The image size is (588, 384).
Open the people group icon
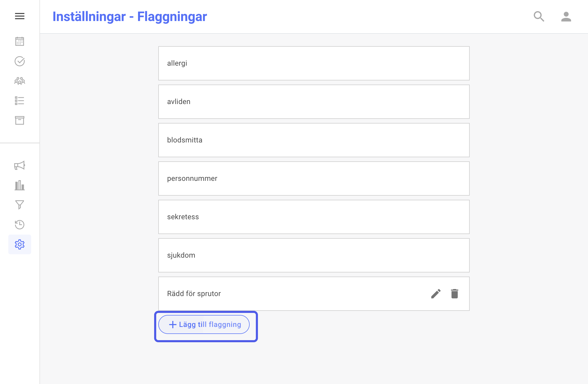point(20,81)
